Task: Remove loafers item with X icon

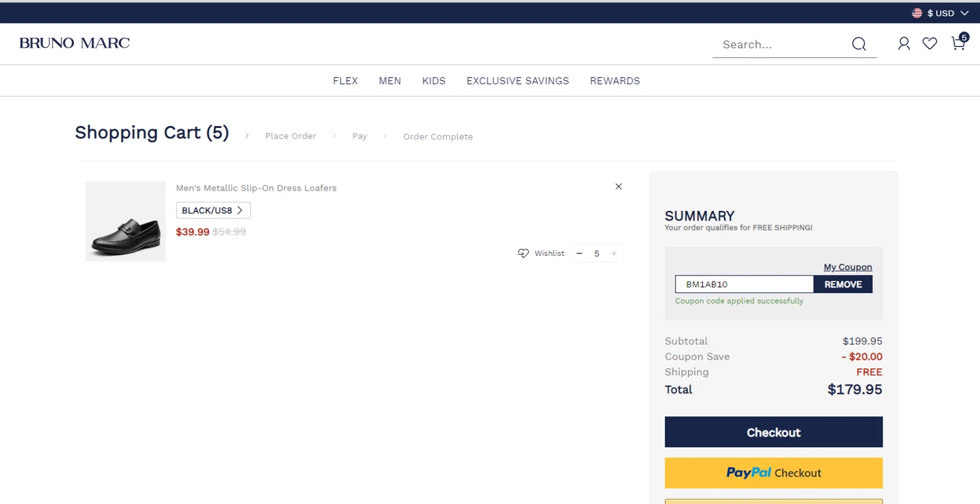Action: point(619,187)
